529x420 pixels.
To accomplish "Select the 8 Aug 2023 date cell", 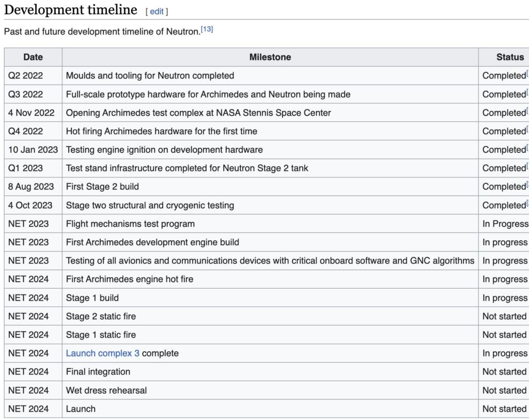I will (32, 186).
